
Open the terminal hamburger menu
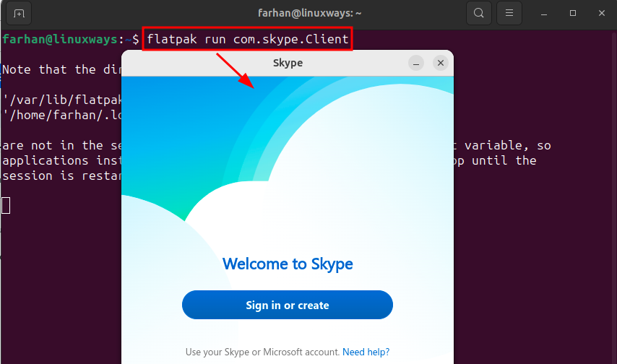pos(509,13)
